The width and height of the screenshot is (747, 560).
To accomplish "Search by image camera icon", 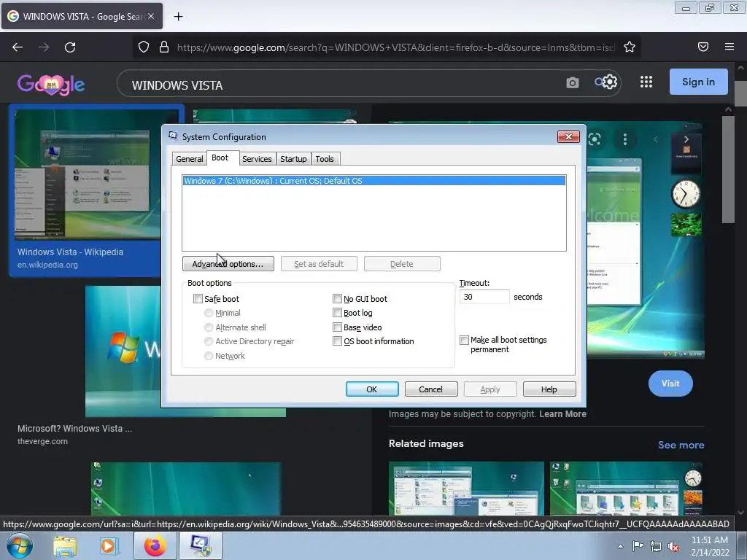I will click(x=572, y=83).
